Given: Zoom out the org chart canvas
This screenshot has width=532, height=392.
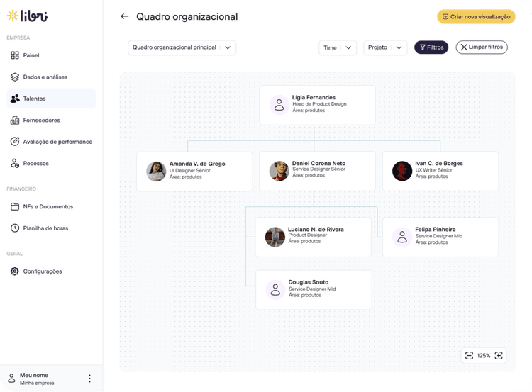Looking at the screenshot, I should (469, 355).
